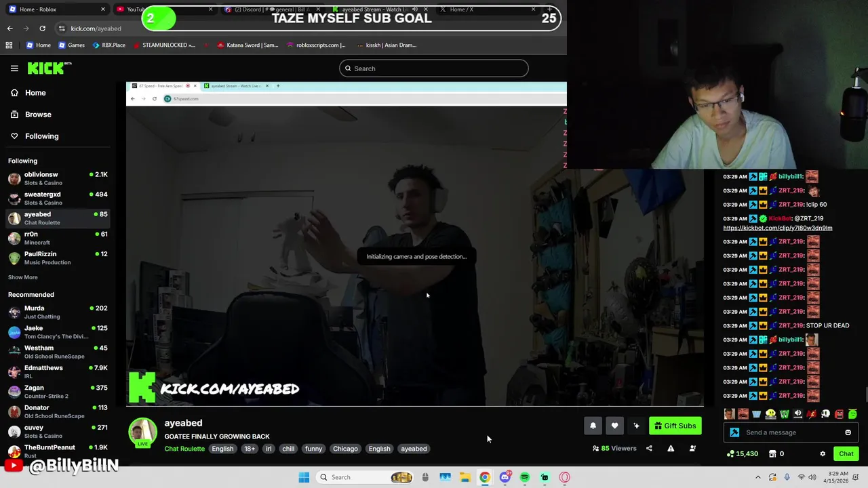Open Eddmatthews IRL channel

[x=58, y=371]
